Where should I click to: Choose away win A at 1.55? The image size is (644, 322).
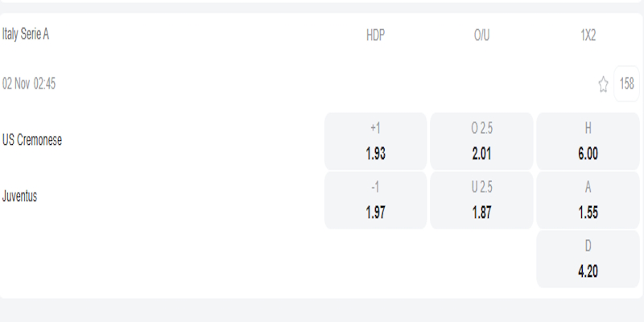tap(588, 200)
